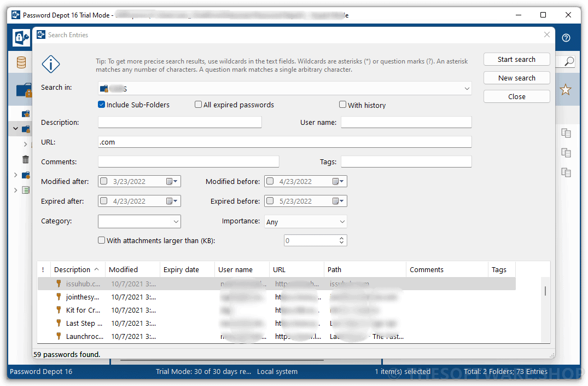Click the key icon of the issuhub entry
Viewport: 588px width, 386px height.
59,284
